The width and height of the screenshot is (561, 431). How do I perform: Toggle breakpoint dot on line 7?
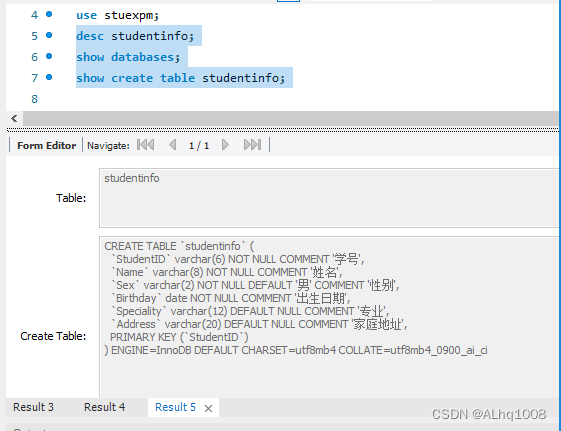[49, 77]
